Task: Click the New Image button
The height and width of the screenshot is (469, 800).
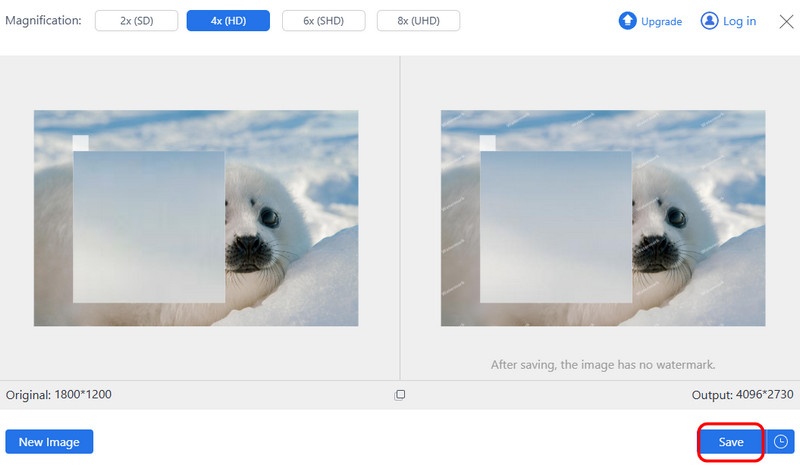Action: click(x=49, y=441)
